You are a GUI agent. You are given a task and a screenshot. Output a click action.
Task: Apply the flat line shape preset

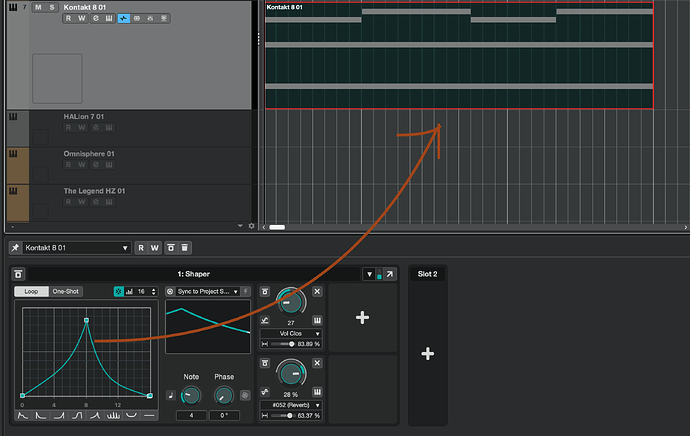click(150, 415)
